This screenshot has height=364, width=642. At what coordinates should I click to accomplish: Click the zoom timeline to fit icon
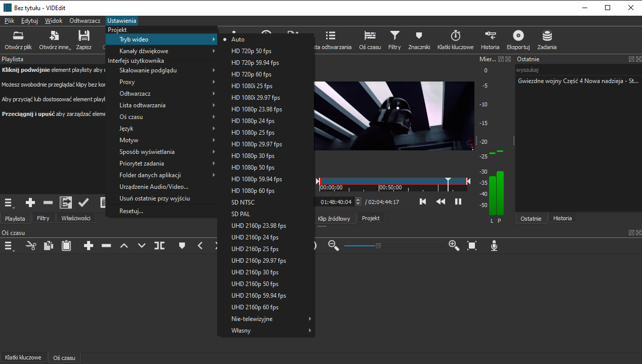tap(472, 246)
